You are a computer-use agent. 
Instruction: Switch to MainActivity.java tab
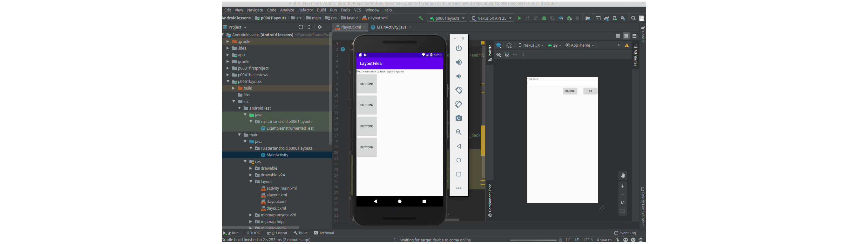(391, 27)
